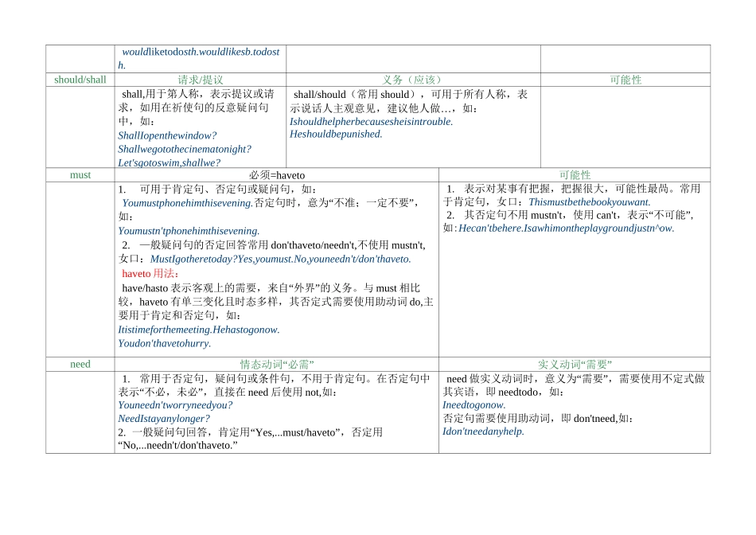Click the line '否定句需要使用助动词，即 don'tneed,如:'
Image resolution: width=756 pixels, height=535 pixels.
point(538,418)
